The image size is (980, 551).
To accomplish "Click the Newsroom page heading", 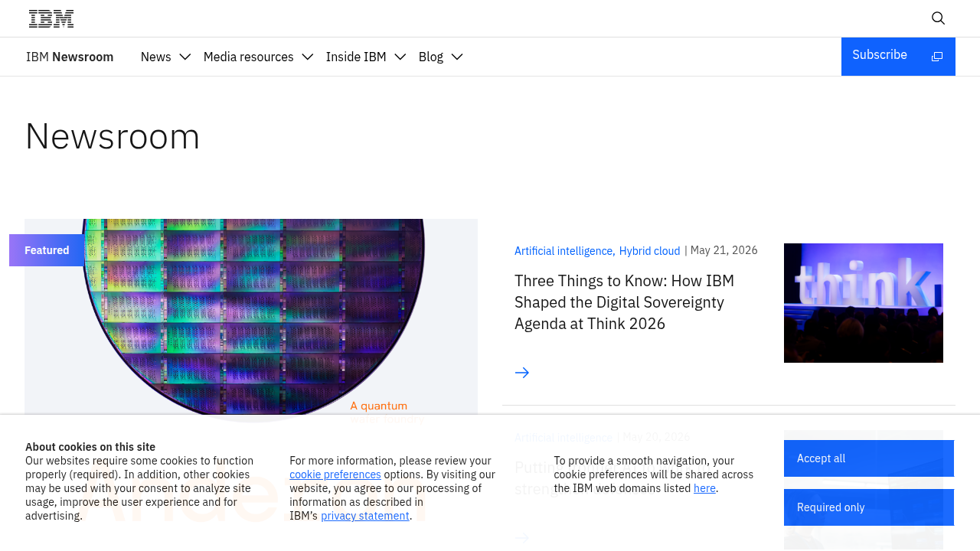I will click(x=113, y=136).
